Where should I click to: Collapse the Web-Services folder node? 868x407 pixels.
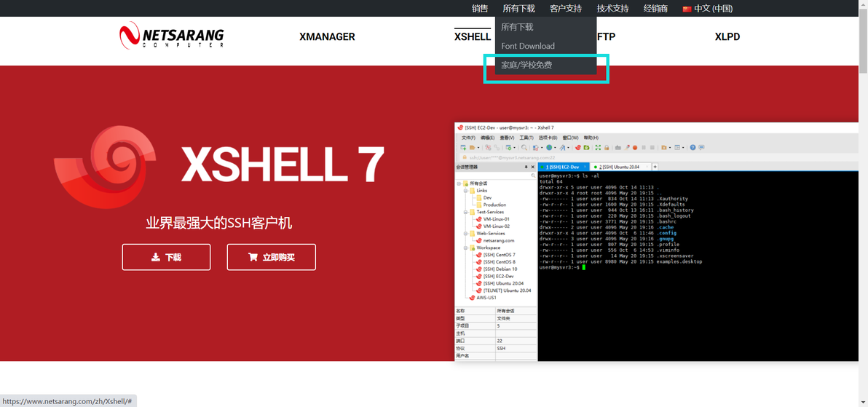point(465,234)
